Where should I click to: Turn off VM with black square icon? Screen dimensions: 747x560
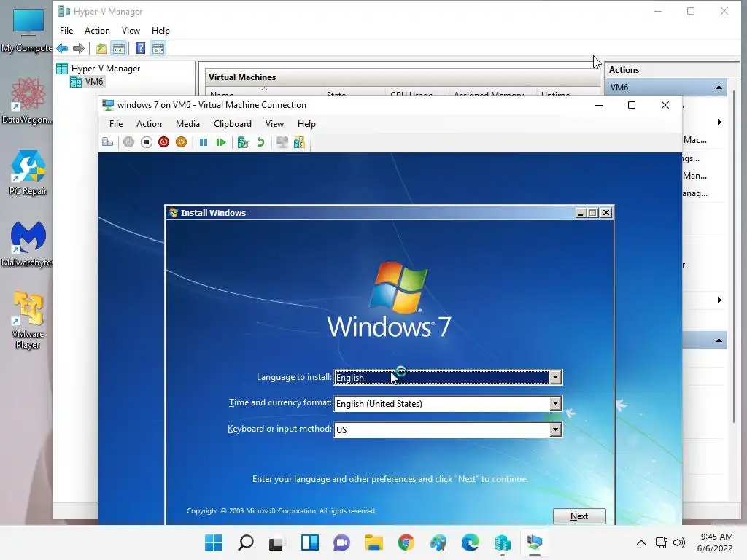pos(146,142)
